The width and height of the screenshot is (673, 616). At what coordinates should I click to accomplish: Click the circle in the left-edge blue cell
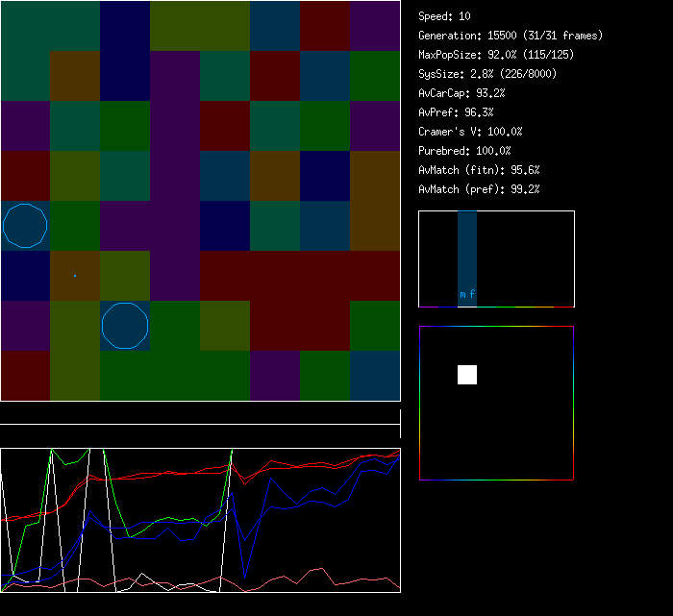click(25, 225)
